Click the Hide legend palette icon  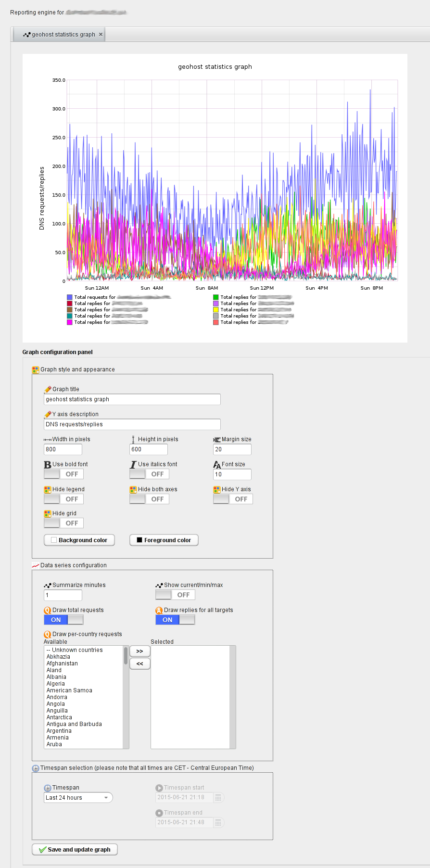(48, 490)
